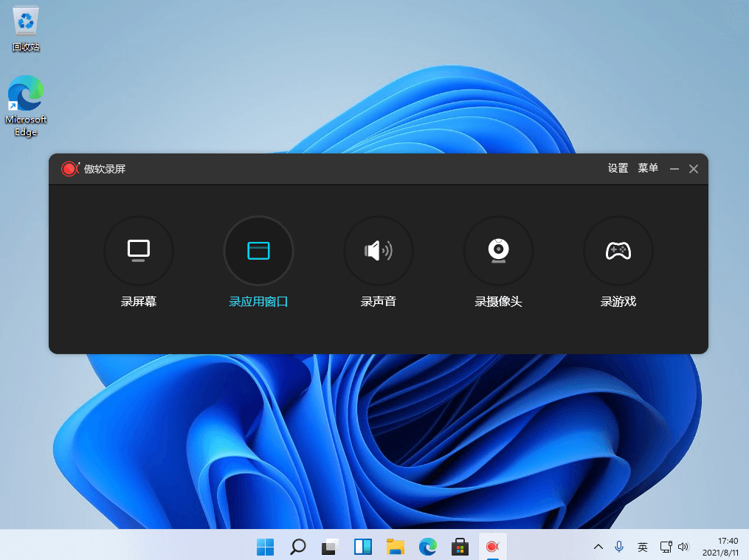Minimize the 傲软录屏 window
The image size is (749, 560).
[x=674, y=169]
